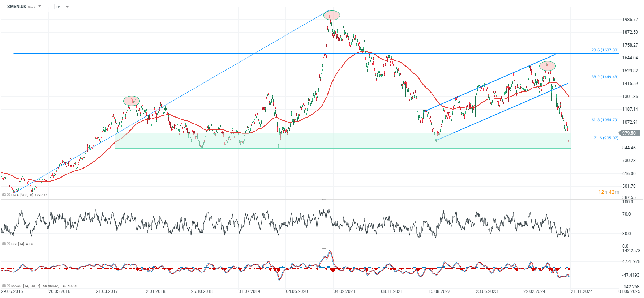Select the 71.6 (905.07) Fibonacci label
The width and height of the screenshot is (644, 298).
point(606,138)
